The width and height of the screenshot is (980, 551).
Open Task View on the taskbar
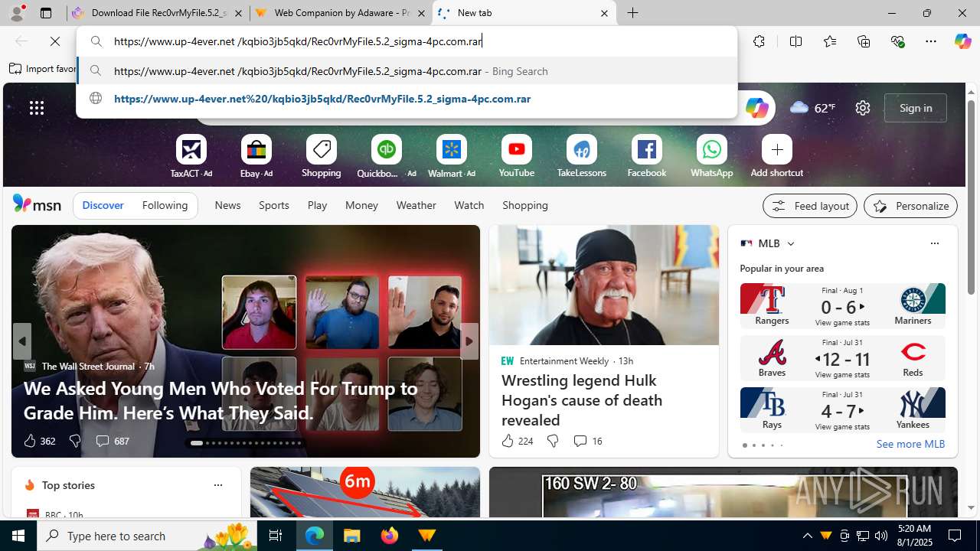(x=276, y=536)
